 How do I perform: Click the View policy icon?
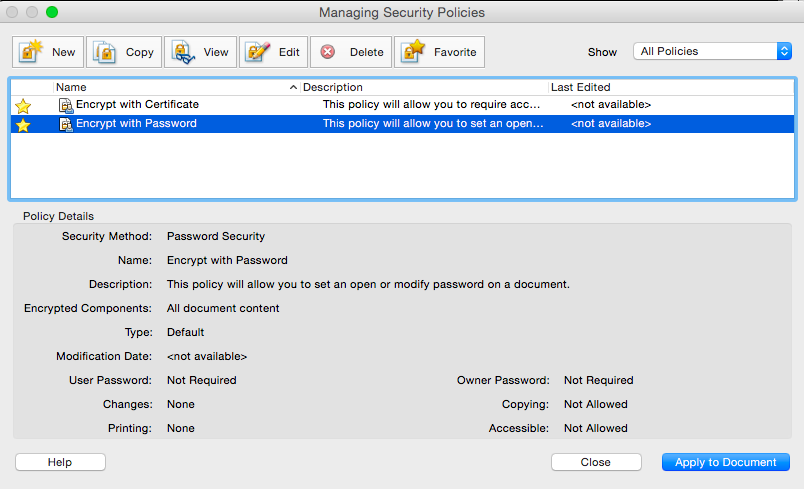(182, 52)
